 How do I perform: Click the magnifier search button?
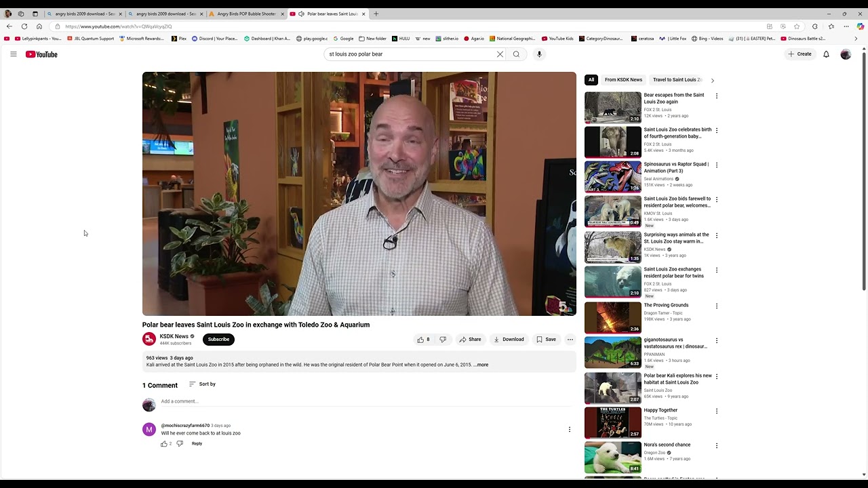[516, 54]
